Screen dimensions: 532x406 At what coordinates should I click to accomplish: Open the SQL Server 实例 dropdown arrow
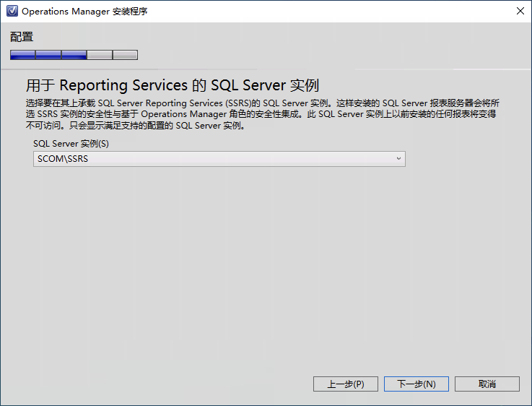click(x=398, y=158)
